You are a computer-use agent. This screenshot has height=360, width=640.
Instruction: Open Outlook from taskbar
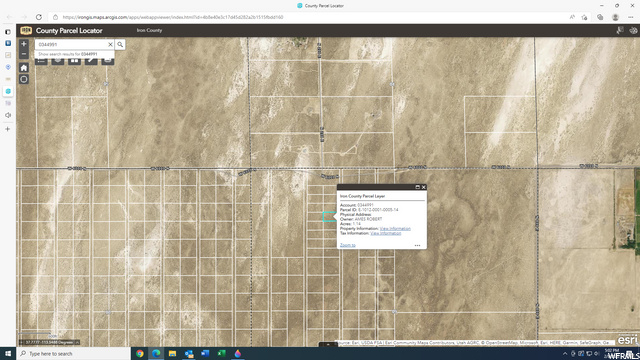189,353
